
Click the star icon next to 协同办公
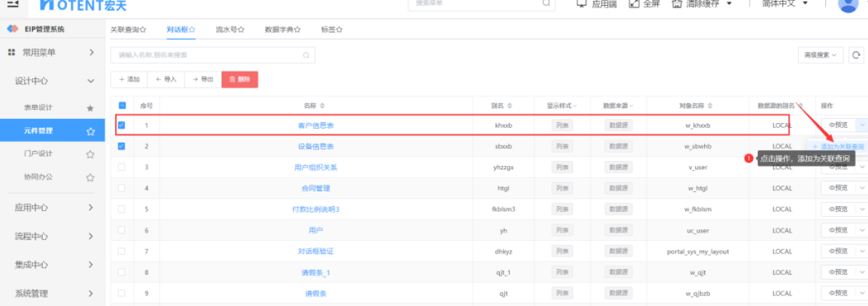(91, 178)
